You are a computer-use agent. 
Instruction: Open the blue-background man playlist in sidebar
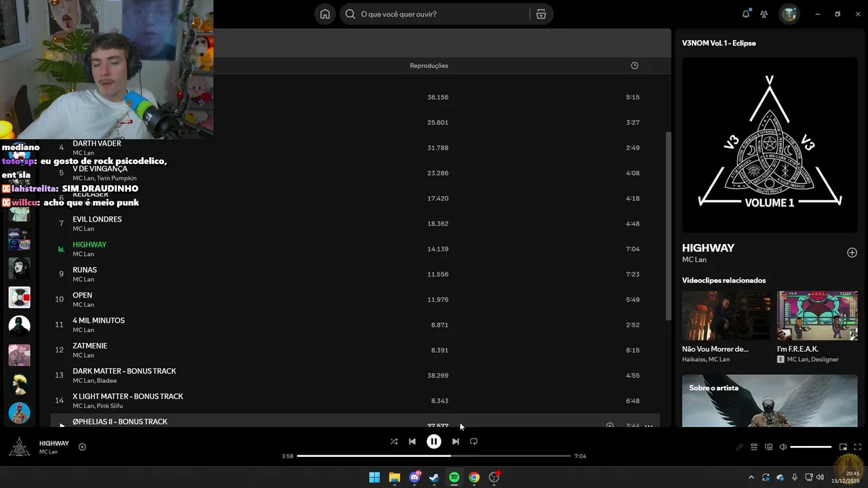pyautogui.click(x=19, y=412)
